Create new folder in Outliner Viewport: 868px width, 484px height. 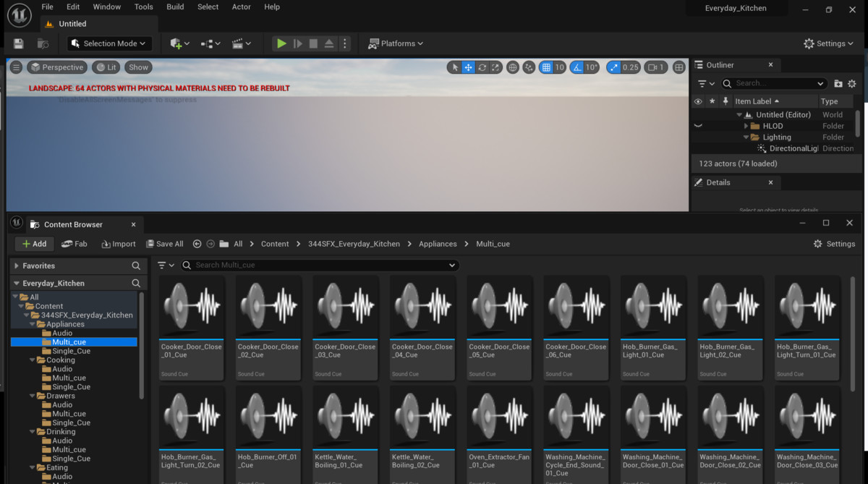[838, 83]
